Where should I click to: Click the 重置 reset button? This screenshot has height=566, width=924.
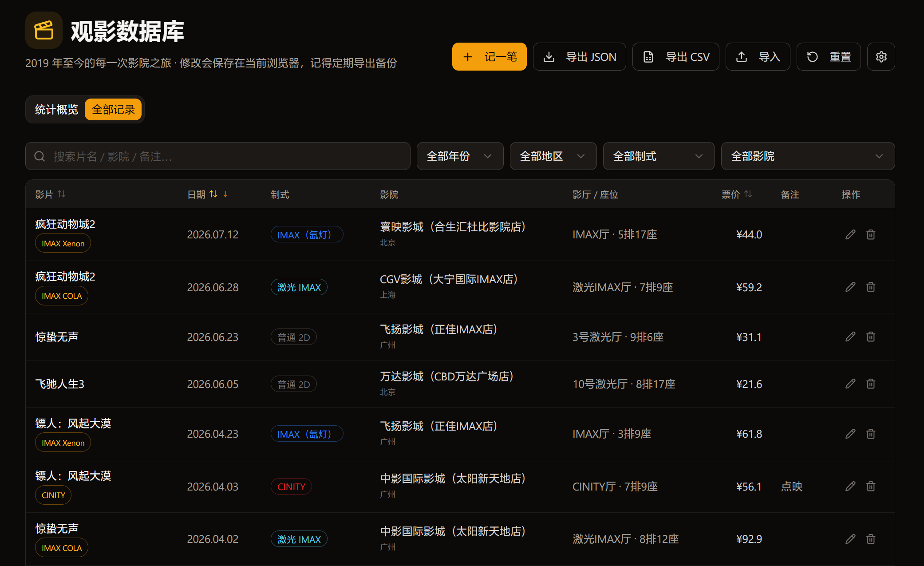pos(829,57)
